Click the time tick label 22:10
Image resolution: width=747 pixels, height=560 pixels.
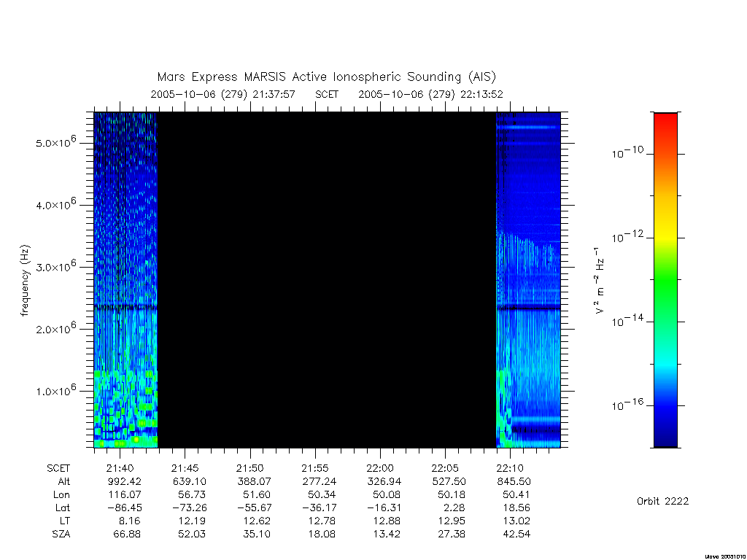tap(510, 469)
